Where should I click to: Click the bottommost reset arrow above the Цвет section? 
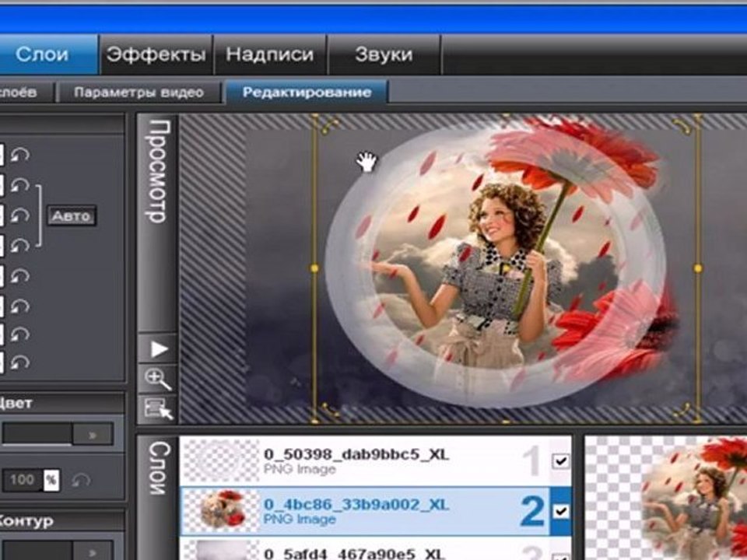pyautogui.click(x=19, y=363)
